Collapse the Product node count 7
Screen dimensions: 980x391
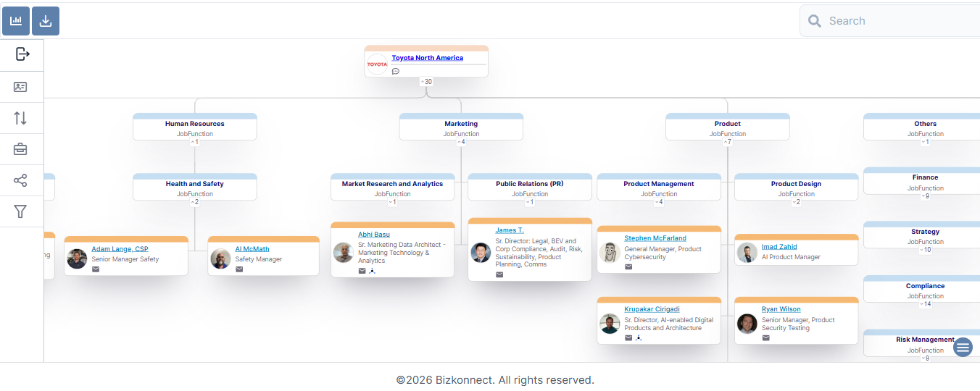(x=728, y=142)
